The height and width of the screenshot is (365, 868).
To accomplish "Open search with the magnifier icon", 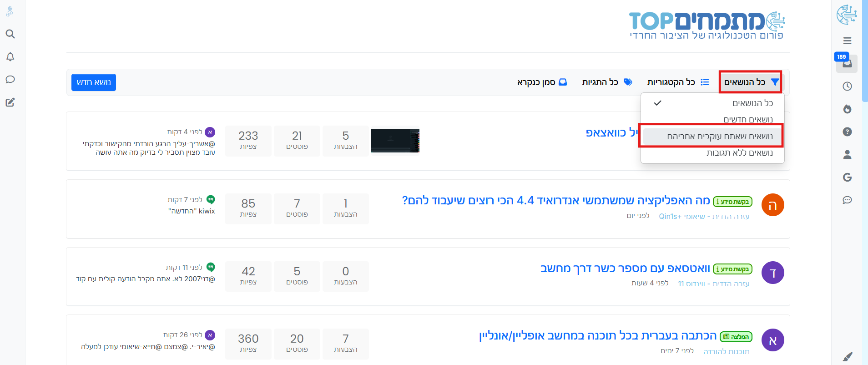I will click(x=10, y=34).
